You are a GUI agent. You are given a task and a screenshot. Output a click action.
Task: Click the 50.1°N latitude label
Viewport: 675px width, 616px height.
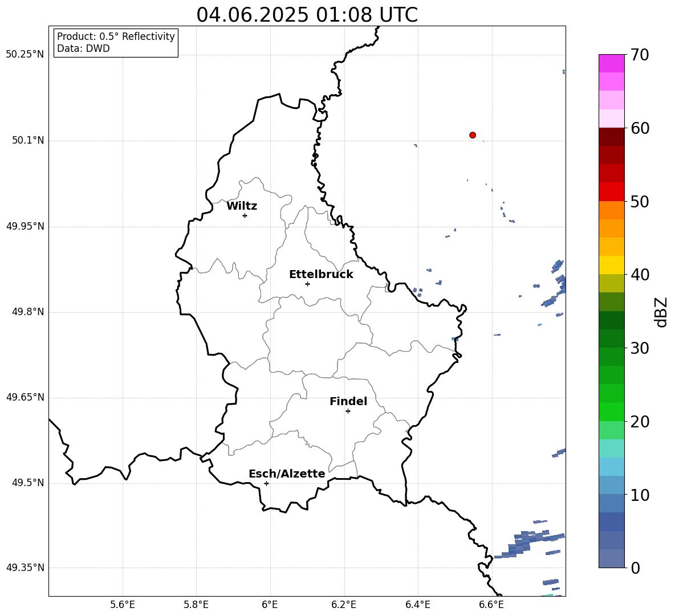[28, 141]
